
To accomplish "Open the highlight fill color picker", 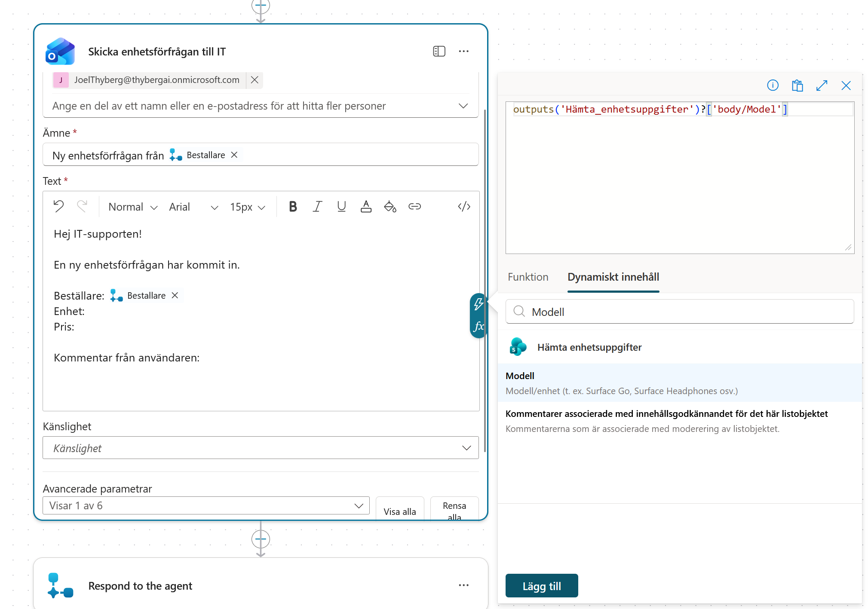I will [390, 207].
